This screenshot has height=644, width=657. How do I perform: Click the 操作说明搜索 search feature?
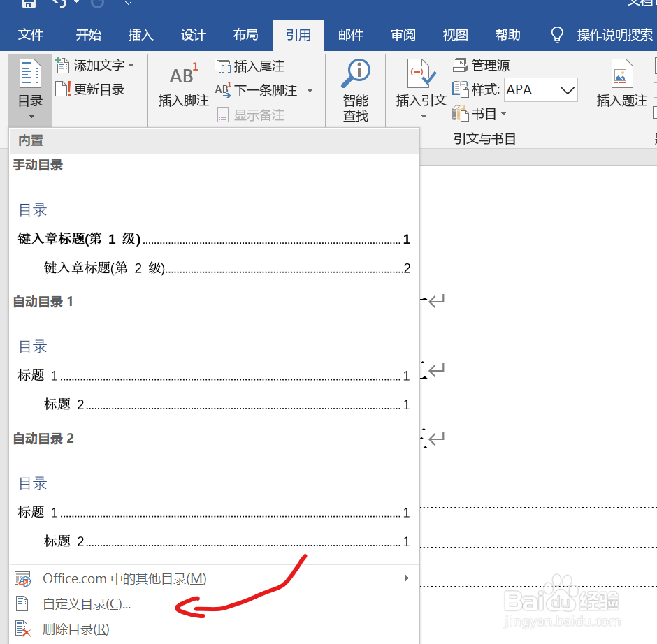click(x=615, y=34)
